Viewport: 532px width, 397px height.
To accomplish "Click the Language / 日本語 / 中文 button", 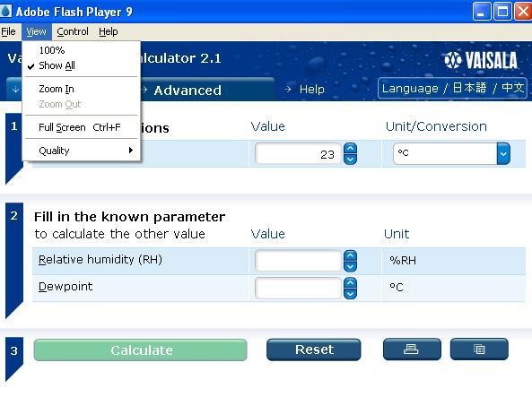I will (x=452, y=88).
